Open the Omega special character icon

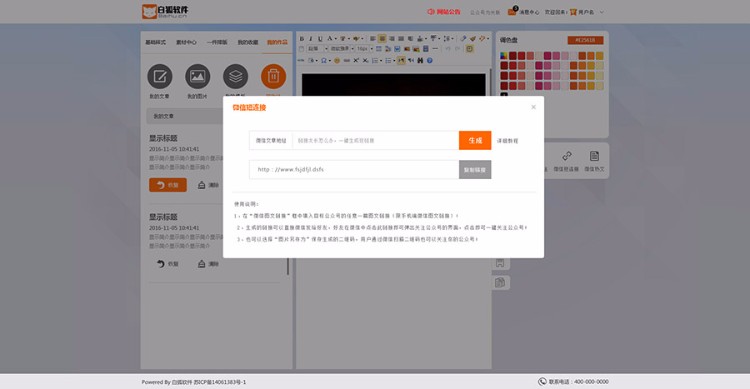click(324, 61)
